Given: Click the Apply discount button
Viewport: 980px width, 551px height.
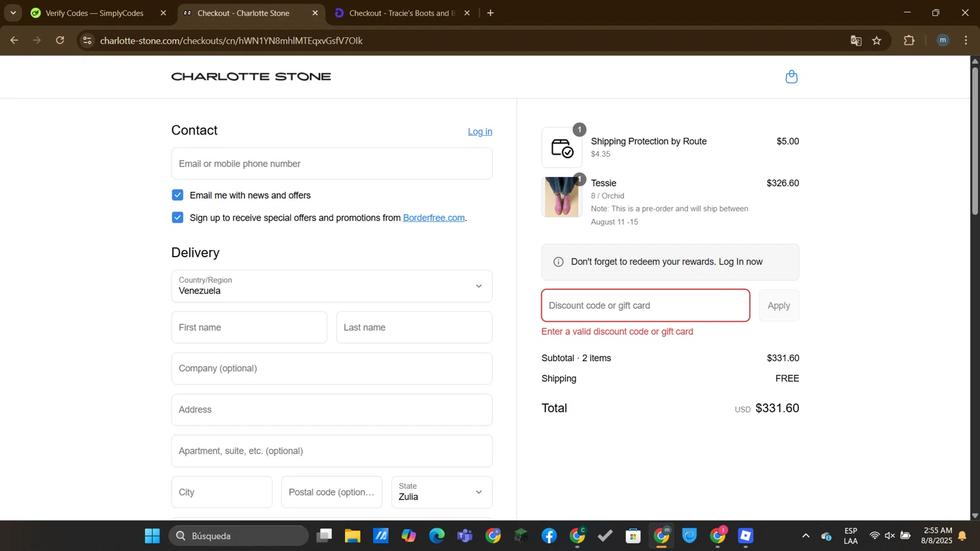Looking at the screenshot, I should [x=779, y=306].
